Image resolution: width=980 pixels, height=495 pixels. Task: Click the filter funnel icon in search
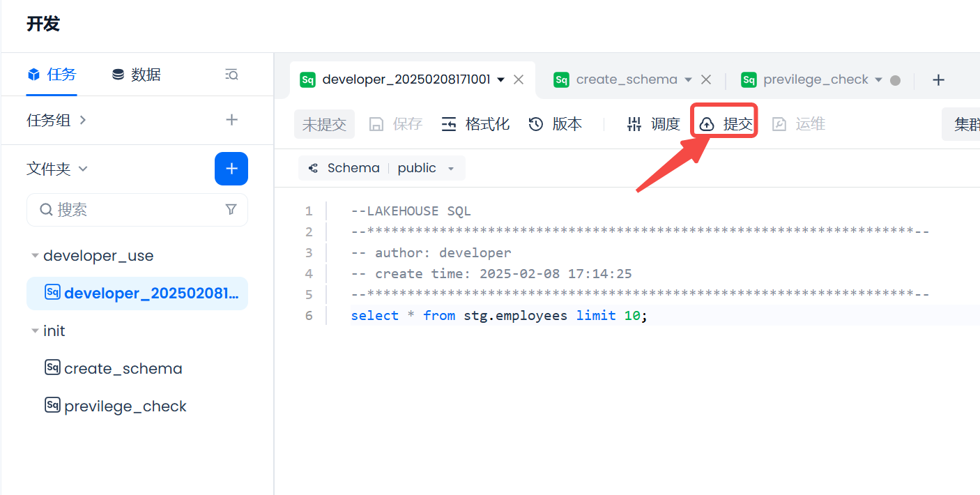point(231,210)
